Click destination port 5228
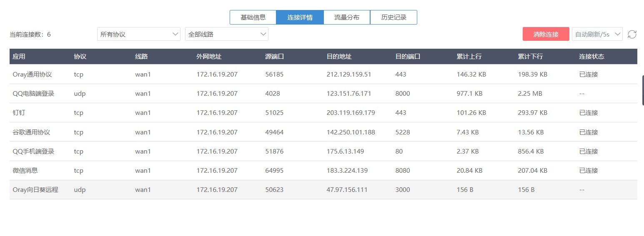 click(403, 132)
